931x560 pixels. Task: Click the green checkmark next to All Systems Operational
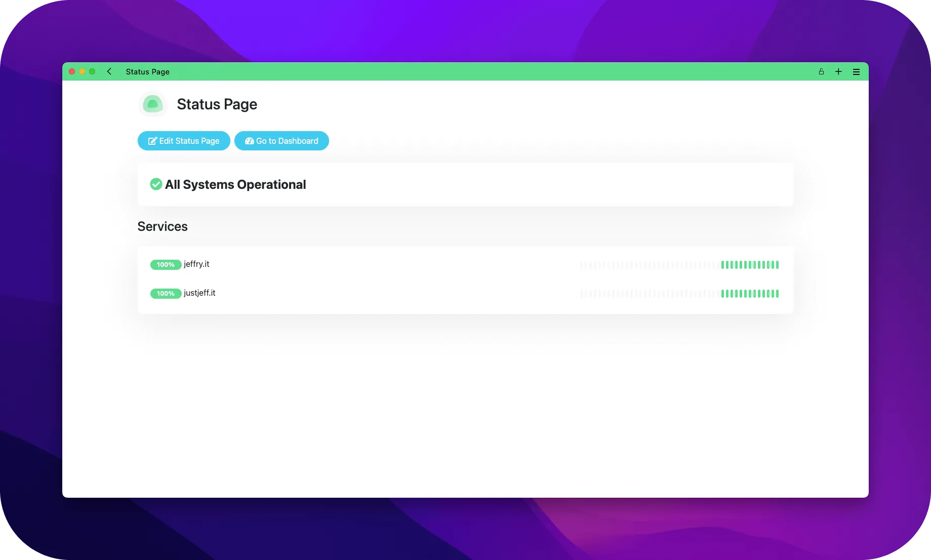coord(155,184)
